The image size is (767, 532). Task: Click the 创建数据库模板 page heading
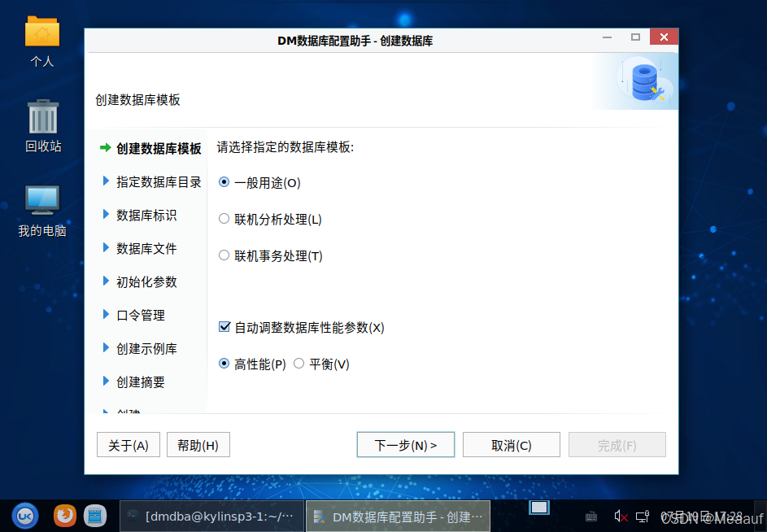pos(137,100)
